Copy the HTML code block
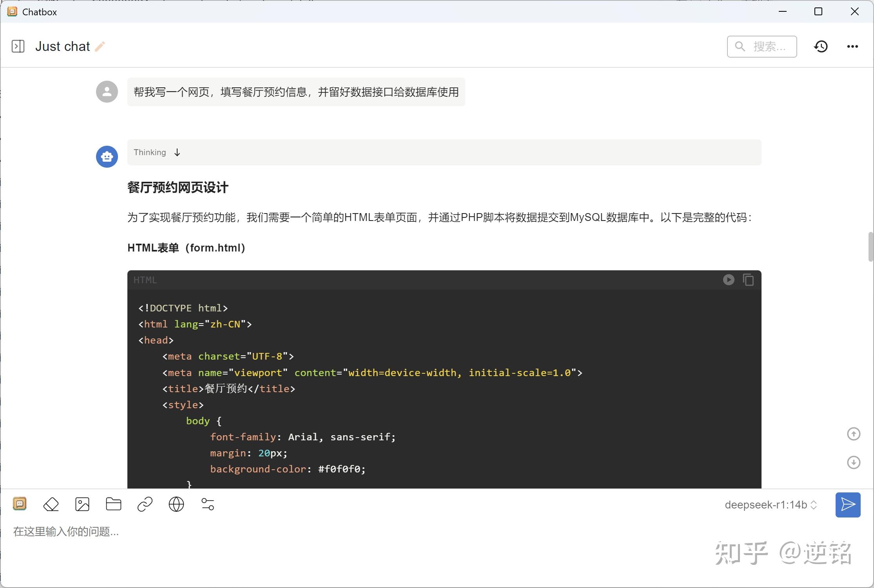The height and width of the screenshot is (588, 874). pos(748,280)
